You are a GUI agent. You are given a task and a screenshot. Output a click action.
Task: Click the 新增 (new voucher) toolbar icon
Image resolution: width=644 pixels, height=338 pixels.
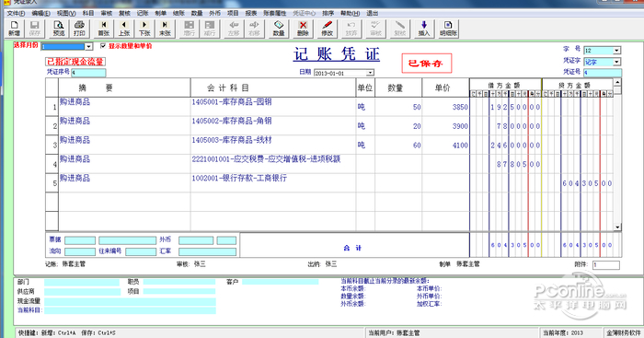[x=15, y=29]
